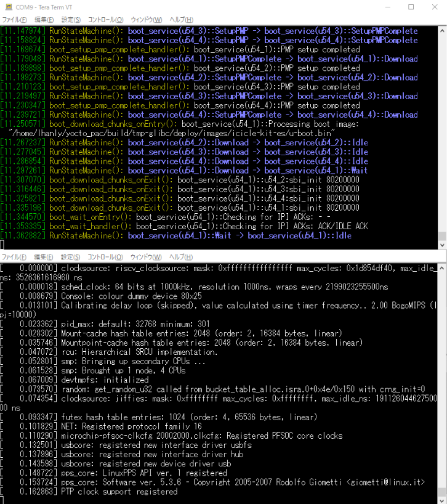The width and height of the screenshot is (447, 504).
Task: Click the scrollbar thumb in upper terminal
Action: 442,236
